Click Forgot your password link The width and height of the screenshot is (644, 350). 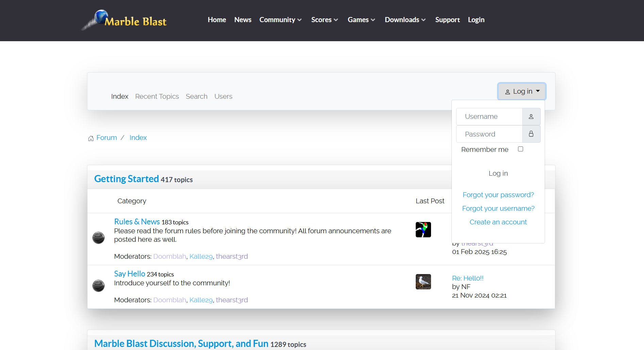click(498, 195)
